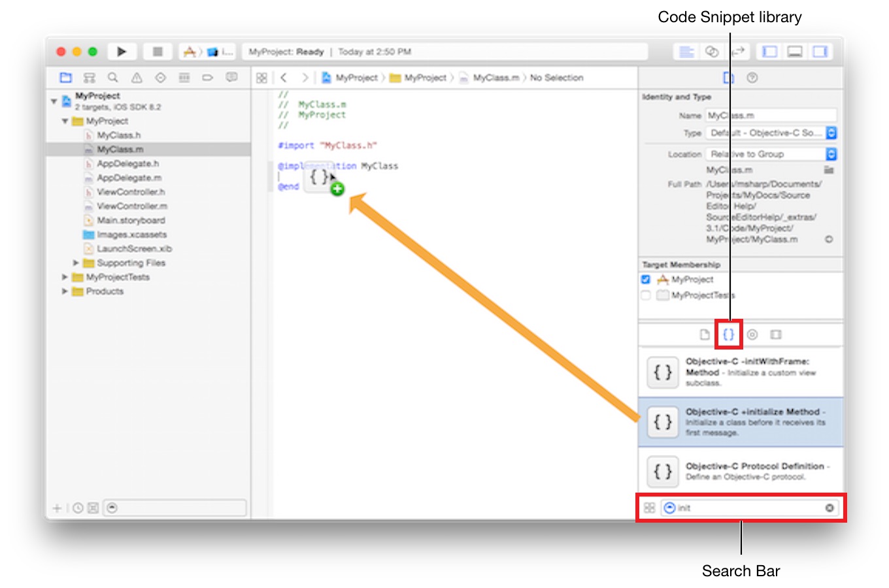Show recently modified files filter

[78, 508]
